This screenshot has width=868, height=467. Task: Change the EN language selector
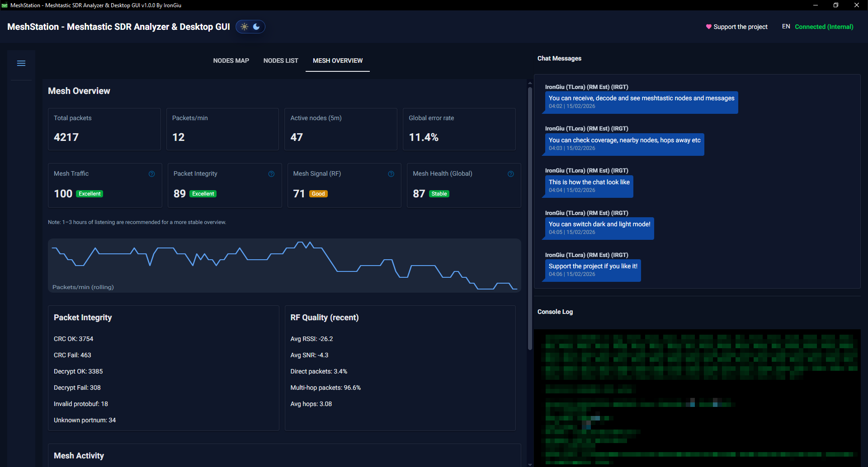click(786, 27)
